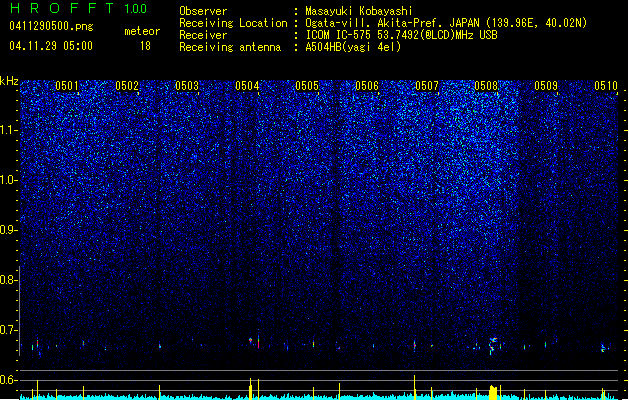Click the 0501 time marker
Viewport: 629px width, 400px height.
pos(67,86)
